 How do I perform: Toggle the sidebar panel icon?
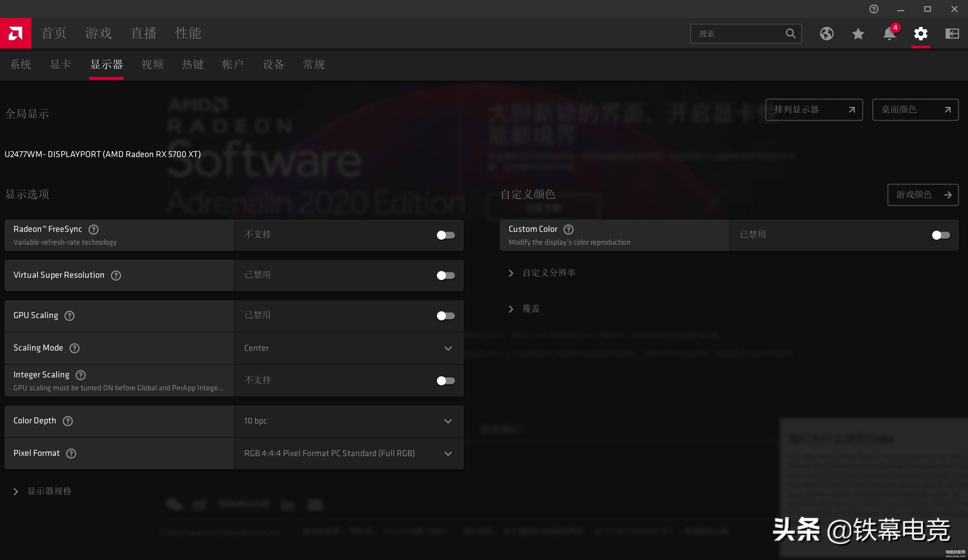pos(952,33)
